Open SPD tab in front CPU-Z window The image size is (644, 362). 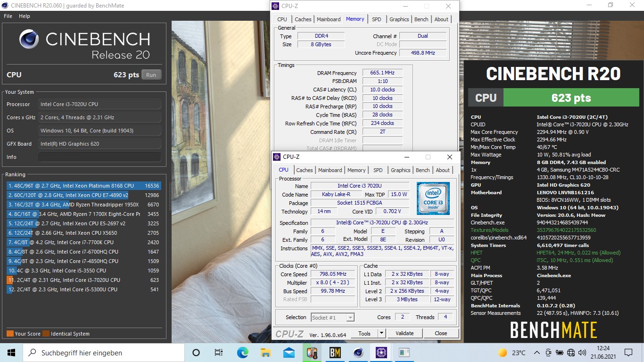[378, 170]
